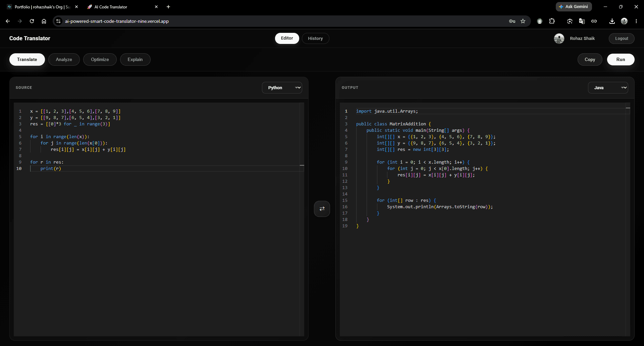644x346 pixels.
Task: Select the Optimize mode
Action: click(100, 59)
